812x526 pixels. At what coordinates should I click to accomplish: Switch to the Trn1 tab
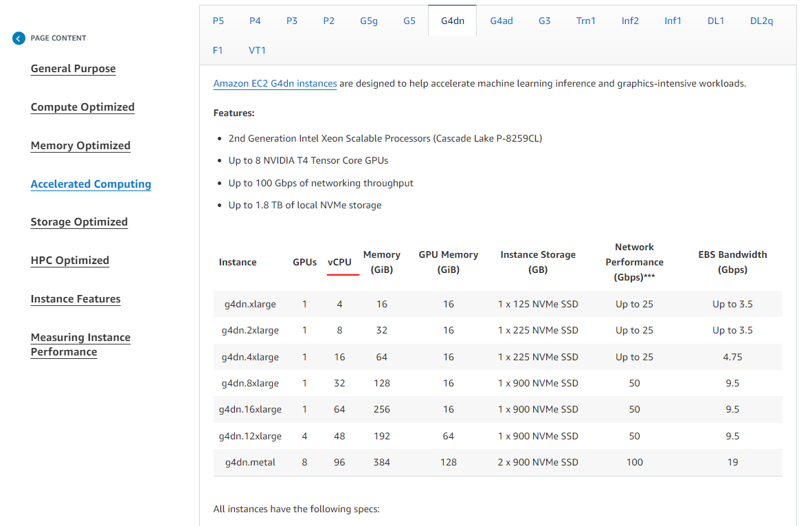pos(586,21)
